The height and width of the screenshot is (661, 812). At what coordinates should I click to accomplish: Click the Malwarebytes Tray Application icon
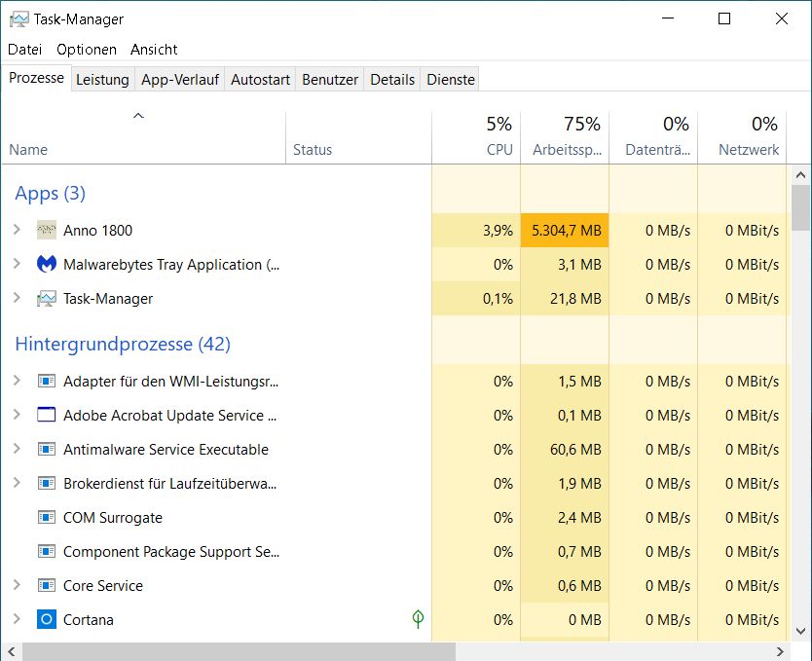47,265
